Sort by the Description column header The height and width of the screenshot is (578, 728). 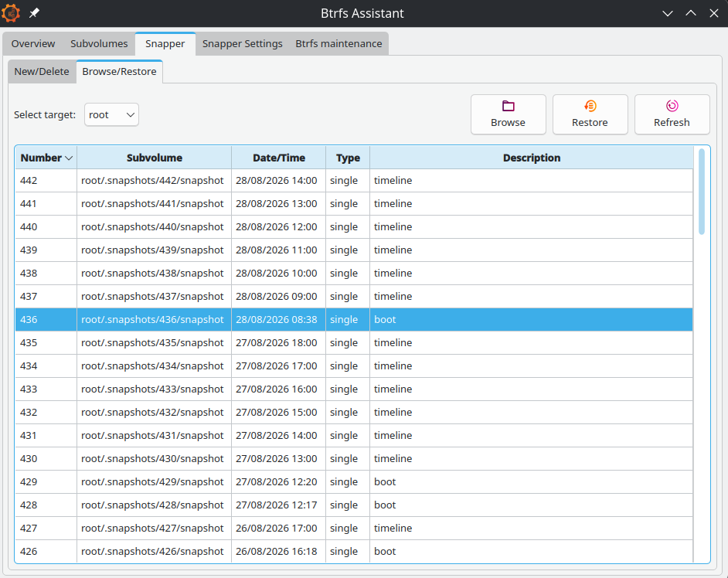tap(531, 158)
